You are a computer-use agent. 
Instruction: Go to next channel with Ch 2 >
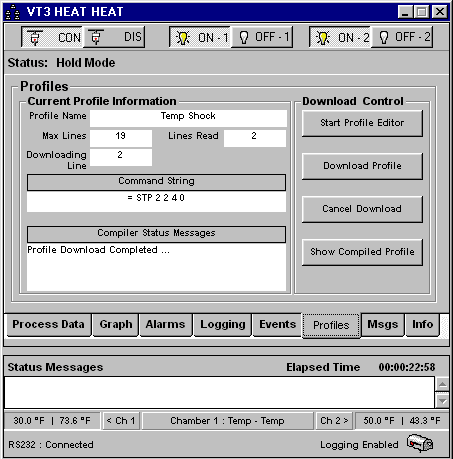[x=334, y=421]
